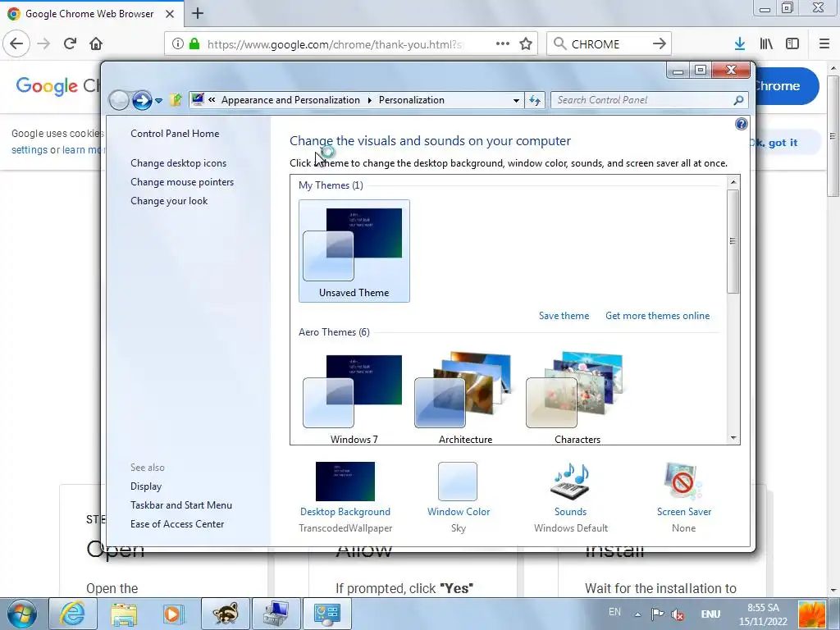Open Change your look link
The image size is (840, 630).
click(169, 201)
